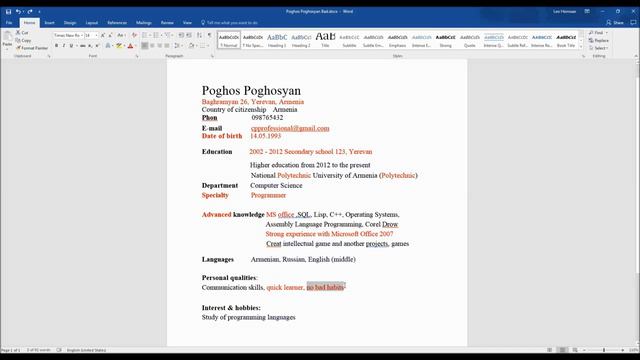Increase the font size
The image size is (640, 360).
pyautogui.click(x=102, y=36)
